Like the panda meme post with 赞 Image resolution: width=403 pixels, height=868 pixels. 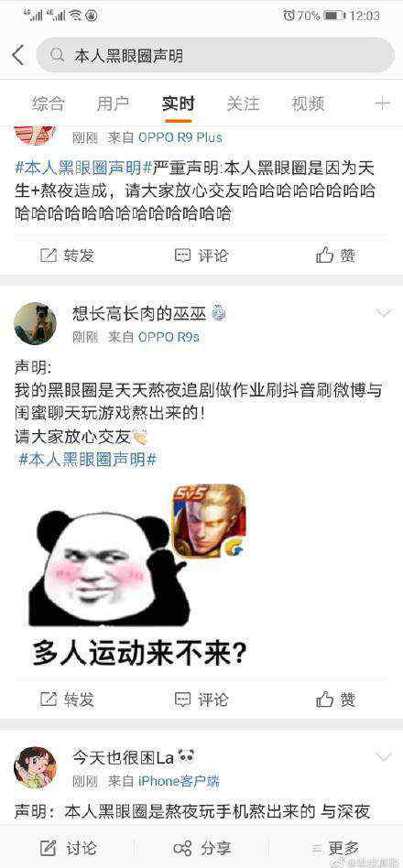336,700
